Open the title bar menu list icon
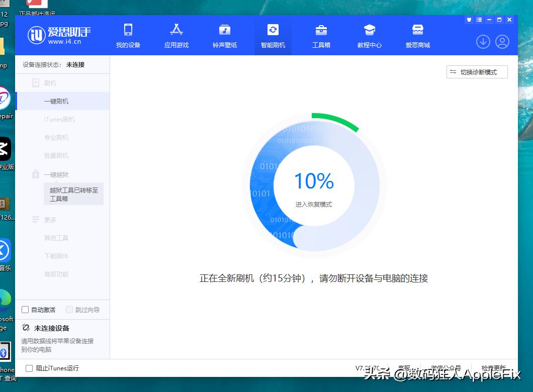The image size is (533, 392). point(478,19)
